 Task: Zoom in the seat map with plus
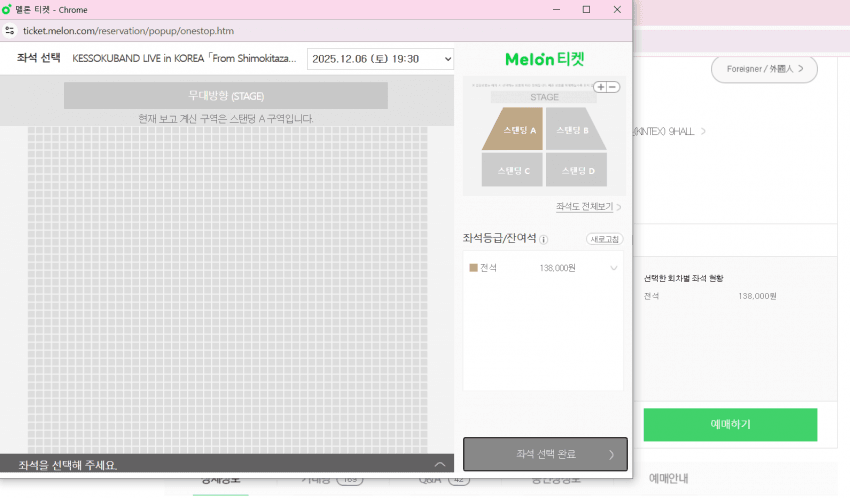click(601, 87)
